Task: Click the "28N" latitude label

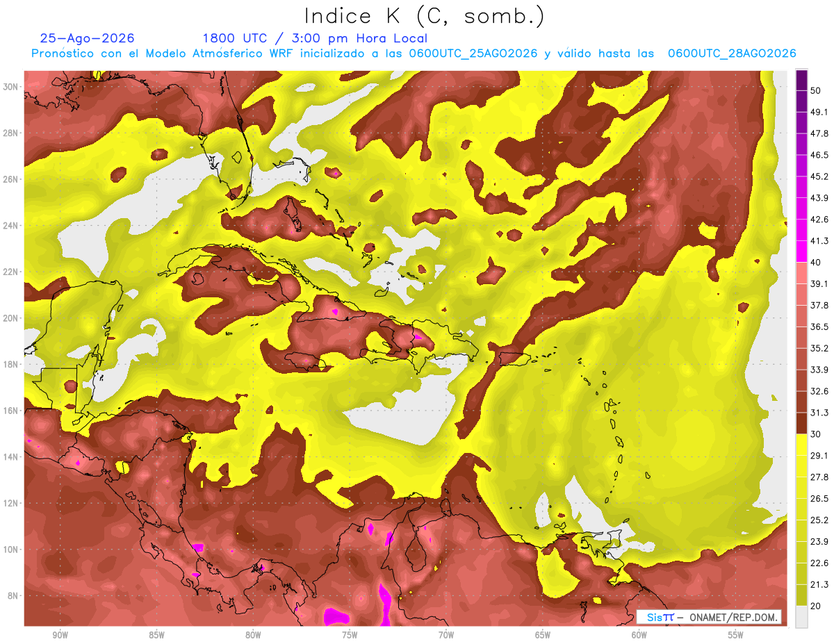Action: [12, 133]
